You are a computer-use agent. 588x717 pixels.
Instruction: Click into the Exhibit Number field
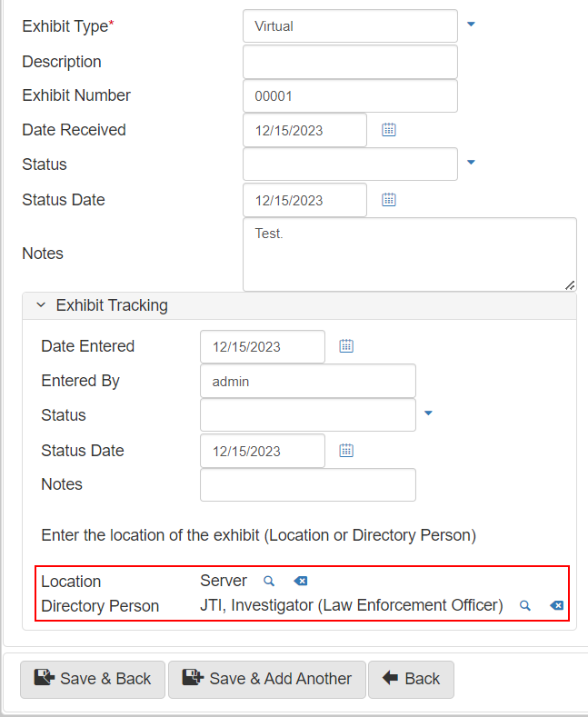coord(350,96)
